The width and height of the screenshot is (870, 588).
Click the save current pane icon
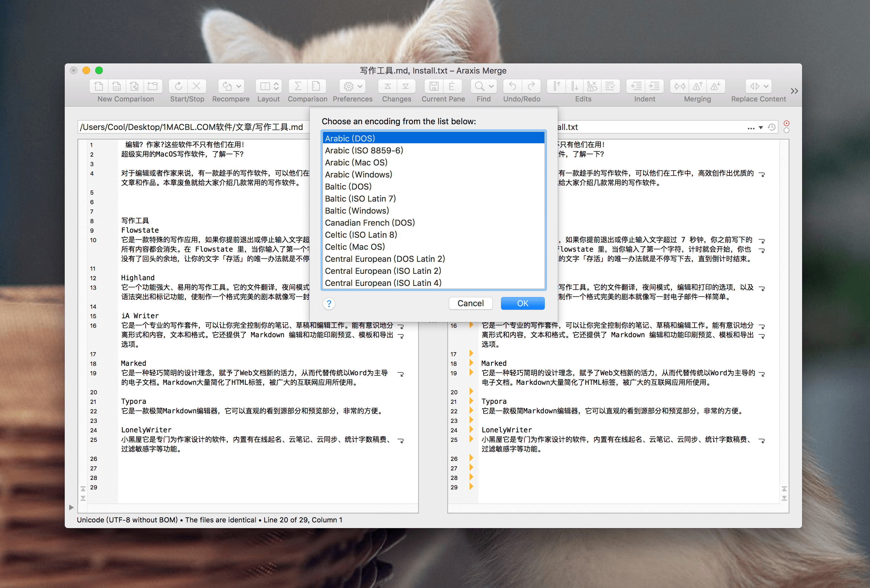click(434, 87)
